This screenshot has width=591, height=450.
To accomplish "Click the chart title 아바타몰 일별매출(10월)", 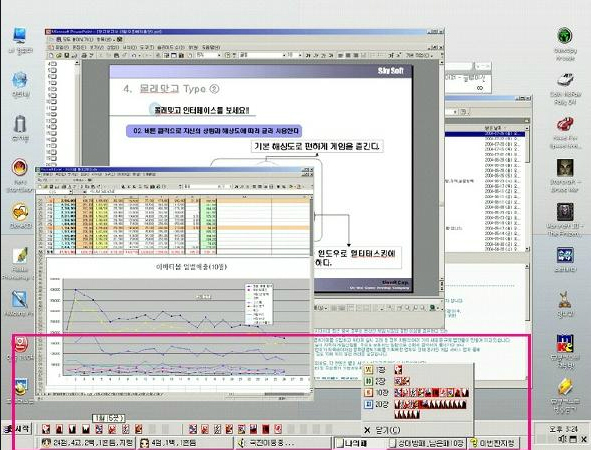I will pos(191,267).
